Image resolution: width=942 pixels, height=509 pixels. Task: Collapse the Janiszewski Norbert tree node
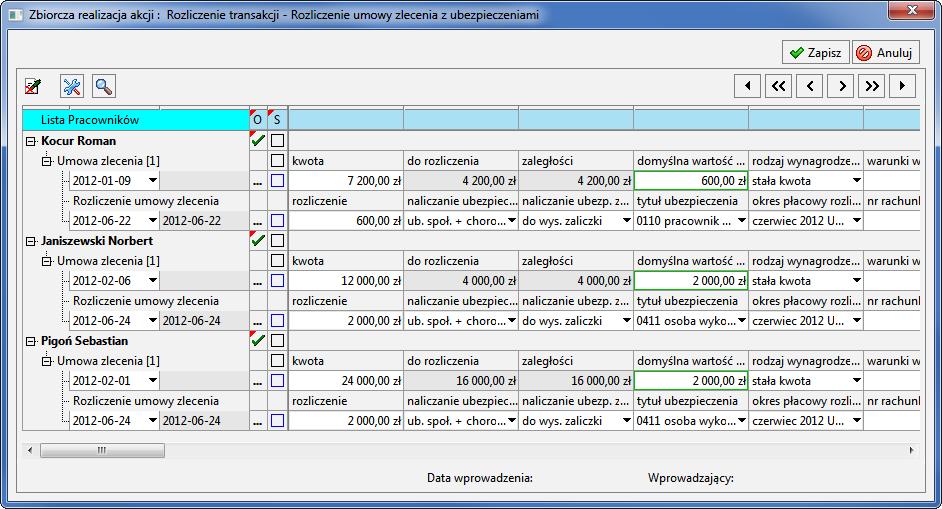tap(31, 242)
